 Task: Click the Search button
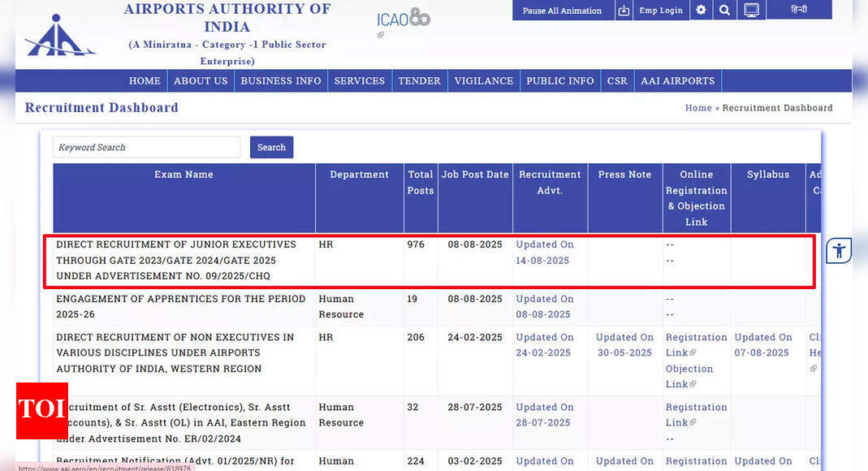click(x=271, y=147)
